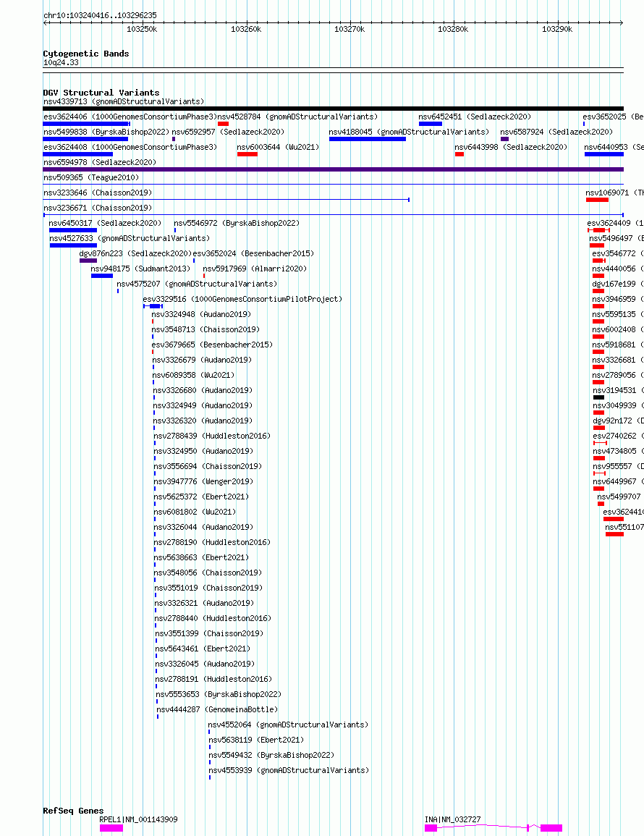
Task: Click the RefSeq Genes track title
Action: tap(74, 811)
